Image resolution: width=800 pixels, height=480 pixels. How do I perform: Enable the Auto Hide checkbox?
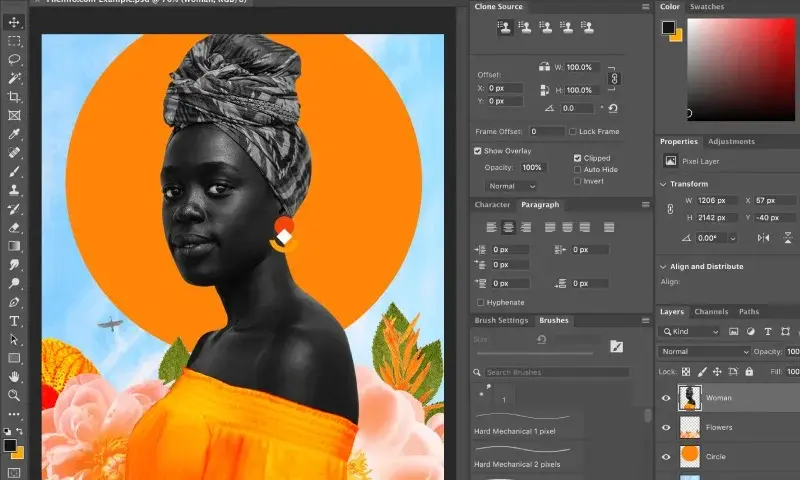click(x=578, y=169)
